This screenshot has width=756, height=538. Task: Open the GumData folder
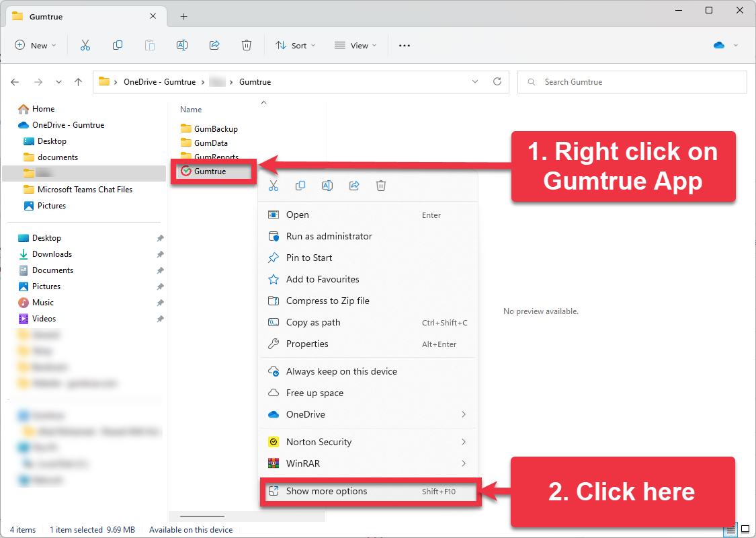204,143
